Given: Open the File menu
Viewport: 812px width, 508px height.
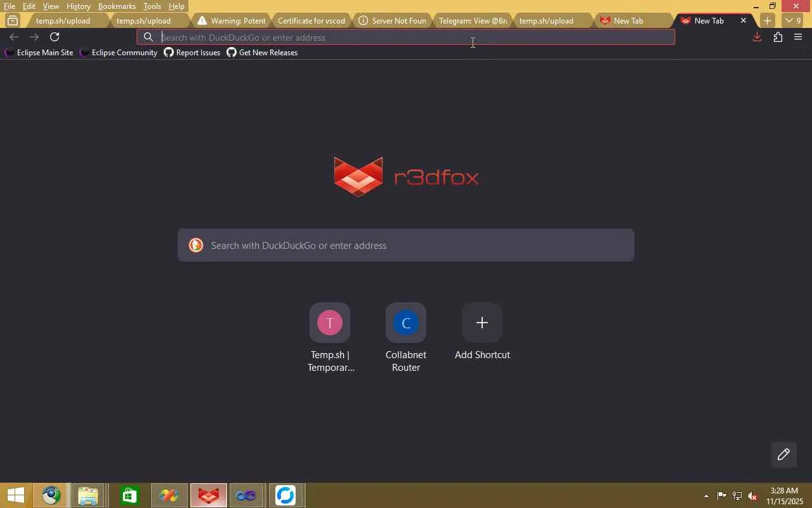Looking at the screenshot, I should 10,6.
